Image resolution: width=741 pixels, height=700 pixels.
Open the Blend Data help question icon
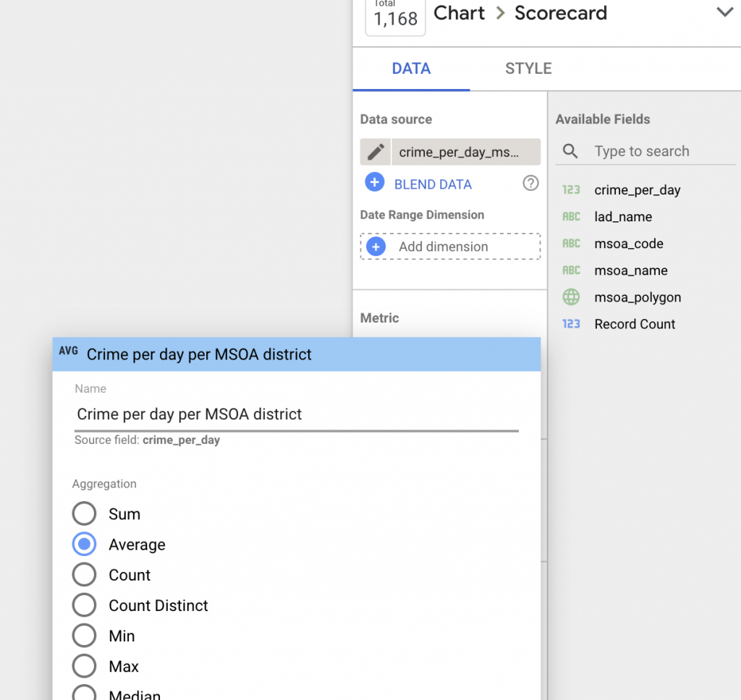pyautogui.click(x=530, y=183)
